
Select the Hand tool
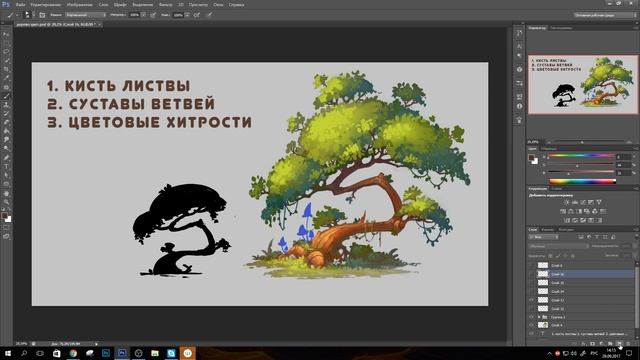click(x=6, y=193)
